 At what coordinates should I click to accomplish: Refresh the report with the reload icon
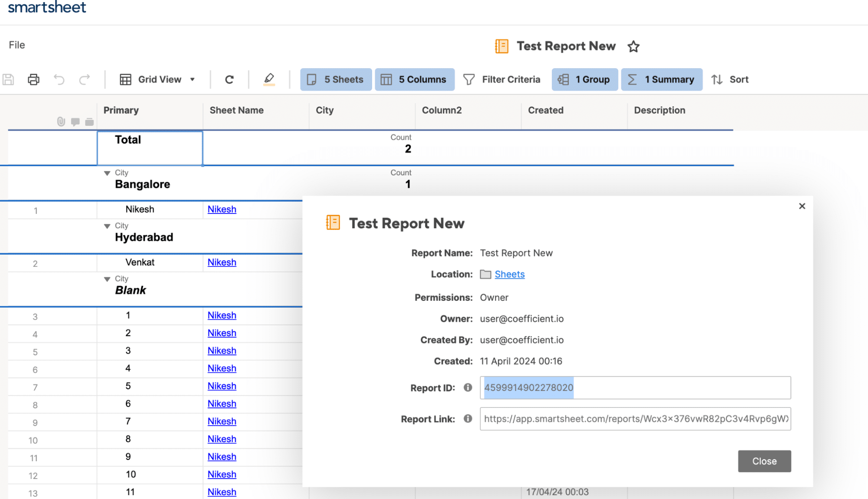click(229, 79)
